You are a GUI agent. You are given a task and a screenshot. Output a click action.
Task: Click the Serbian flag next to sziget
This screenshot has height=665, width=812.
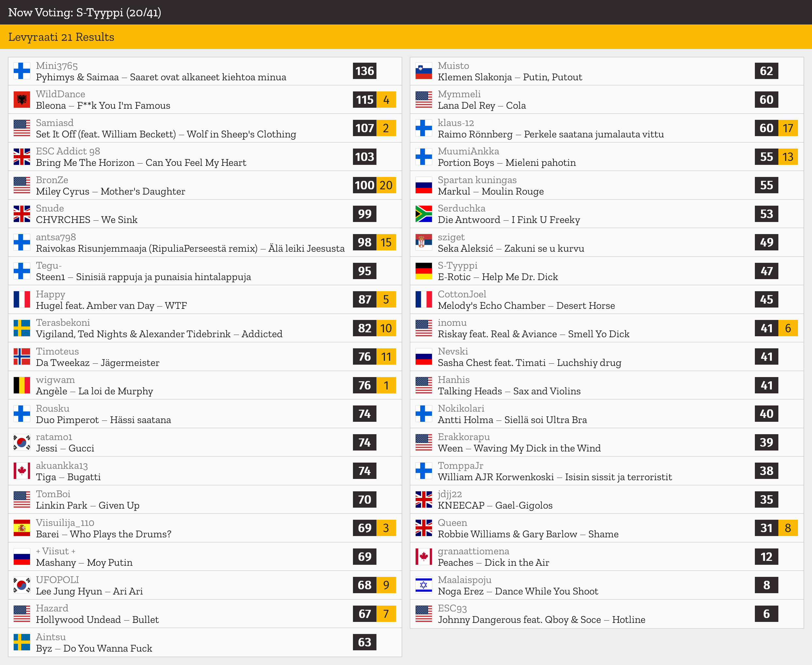tap(423, 243)
